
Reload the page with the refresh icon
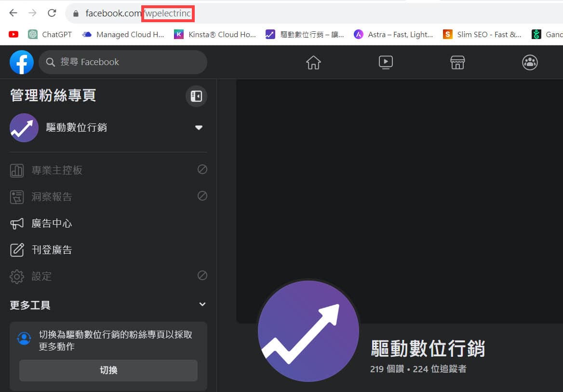pos(52,14)
